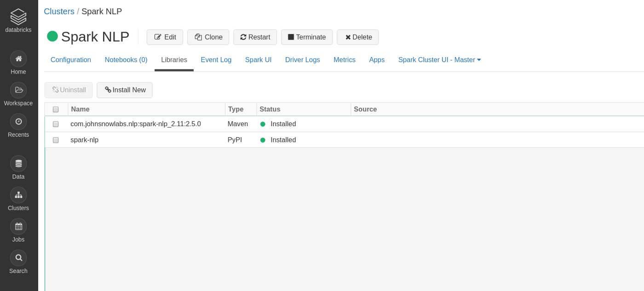The height and width of the screenshot is (291, 644).
Task: Open Recents clock icon
Action: point(18,122)
